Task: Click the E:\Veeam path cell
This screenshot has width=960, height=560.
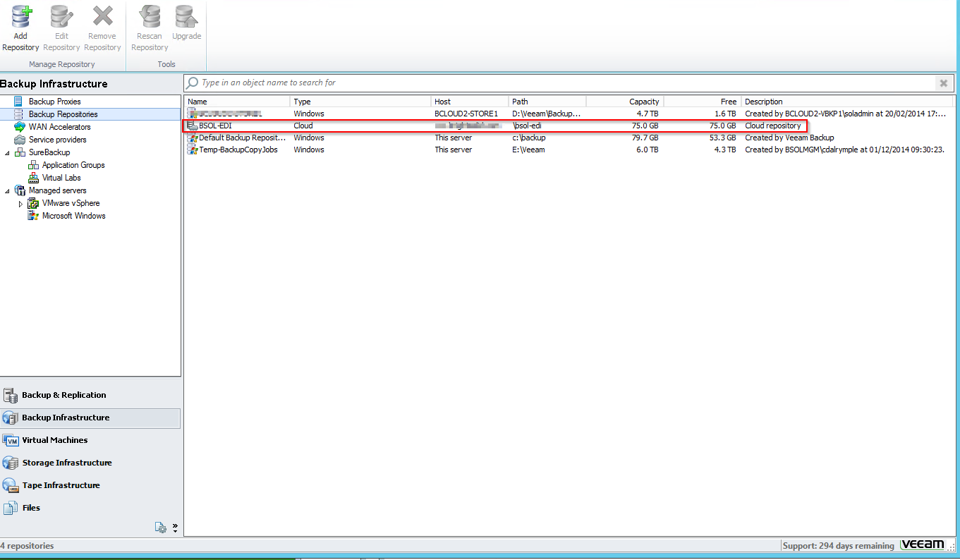Action: [528, 150]
